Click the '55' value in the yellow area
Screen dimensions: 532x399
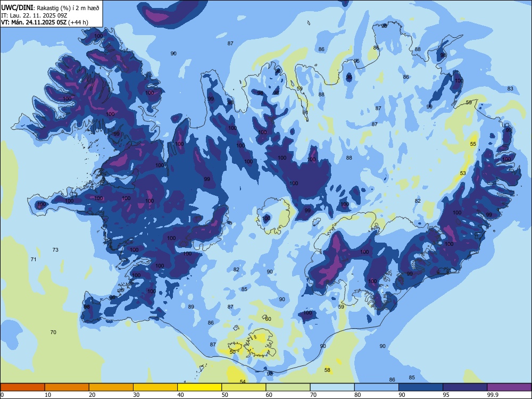[473, 144]
